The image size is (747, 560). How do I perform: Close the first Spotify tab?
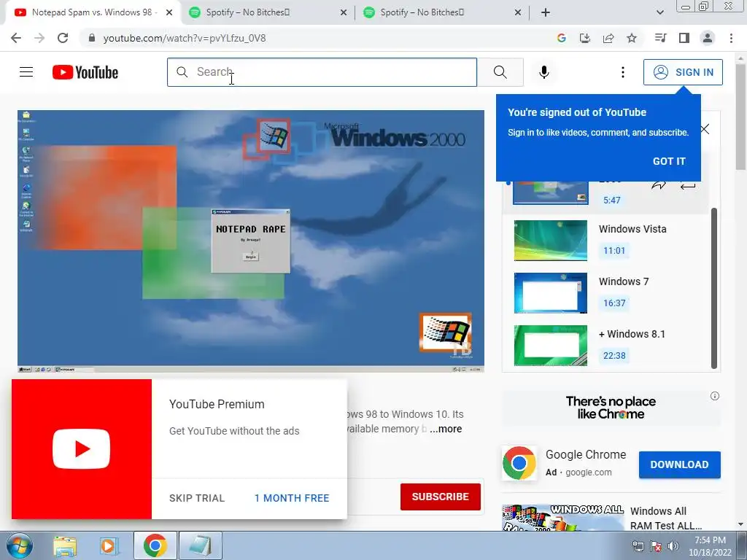(344, 12)
